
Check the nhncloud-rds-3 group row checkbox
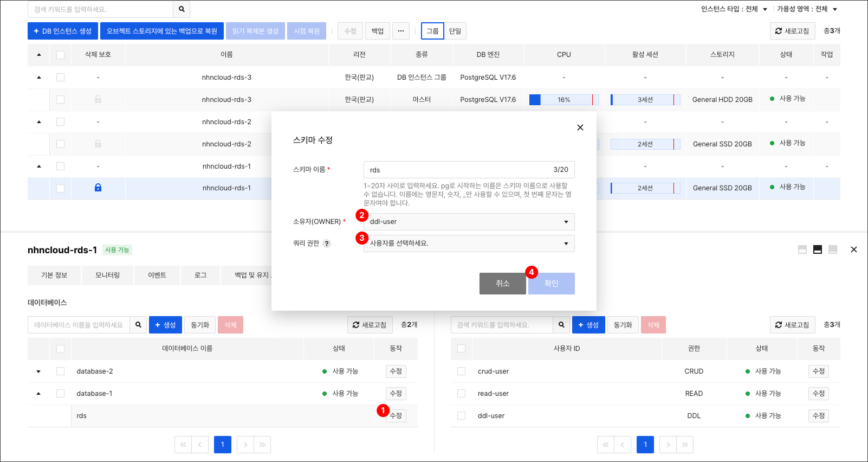60,77
